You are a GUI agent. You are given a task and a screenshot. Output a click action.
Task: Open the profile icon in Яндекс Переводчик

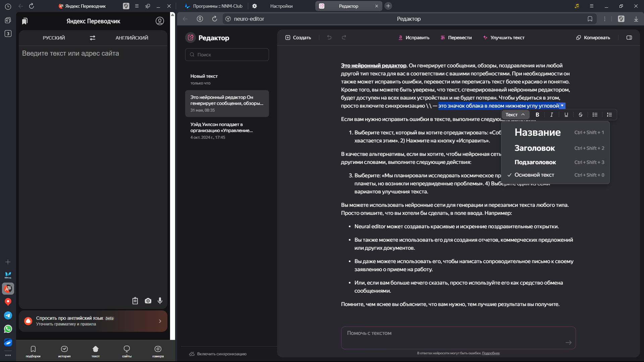click(x=160, y=21)
